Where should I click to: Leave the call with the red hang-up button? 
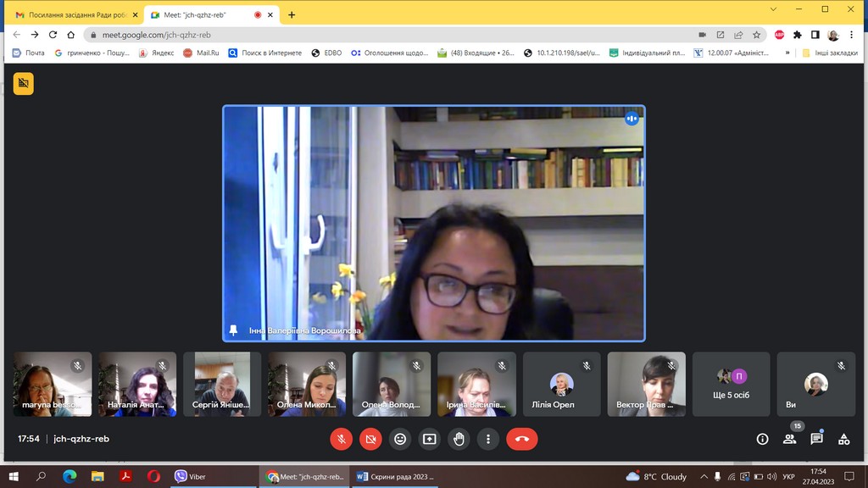click(x=521, y=439)
